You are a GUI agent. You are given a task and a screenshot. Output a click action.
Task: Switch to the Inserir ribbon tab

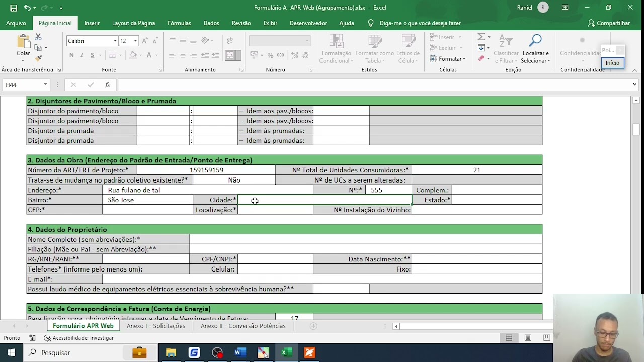92,23
